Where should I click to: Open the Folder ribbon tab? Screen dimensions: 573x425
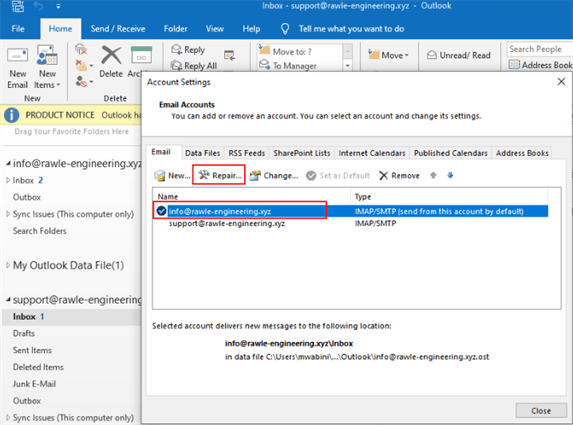[x=175, y=29]
